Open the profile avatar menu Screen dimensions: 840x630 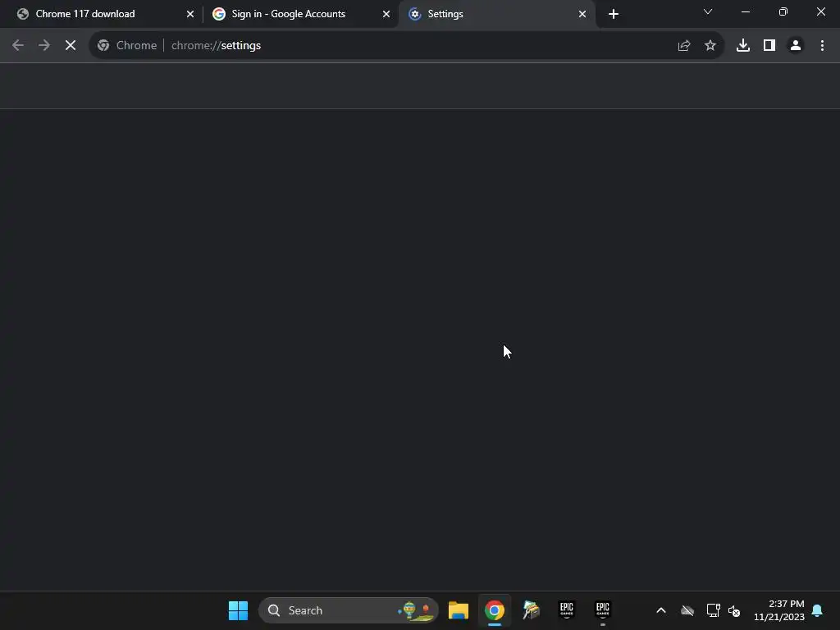[x=796, y=46]
